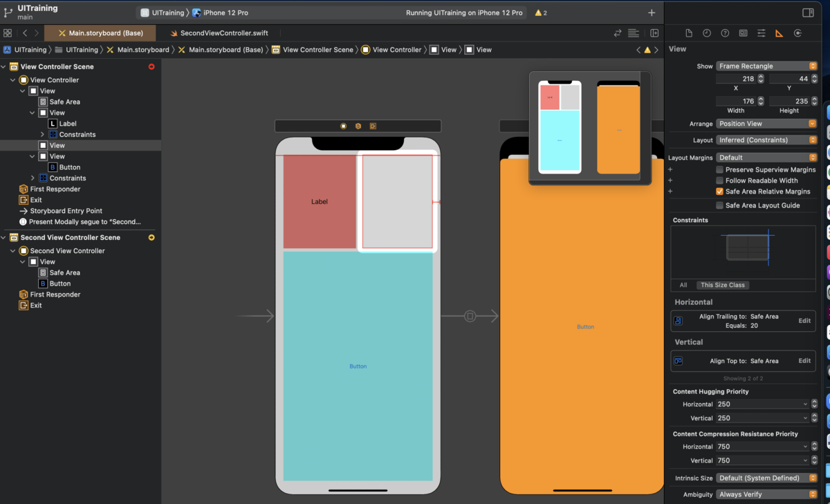
Task: Open the Arrange Position View dropdown
Action: [x=766, y=124]
